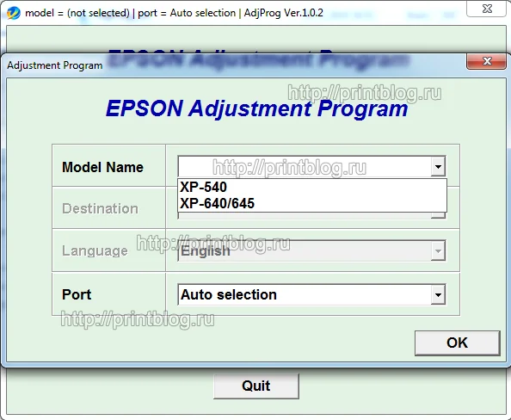Image resolution: width=511 pixels, height=420 pixels.
Task: Select XP-640/645 from model list
Action: 312,203
